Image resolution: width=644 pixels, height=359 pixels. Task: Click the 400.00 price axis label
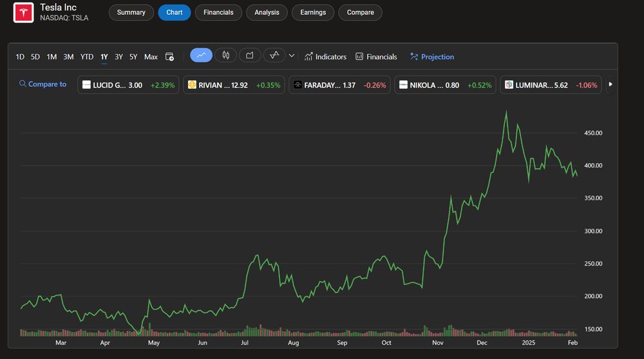tap(593, 165)
